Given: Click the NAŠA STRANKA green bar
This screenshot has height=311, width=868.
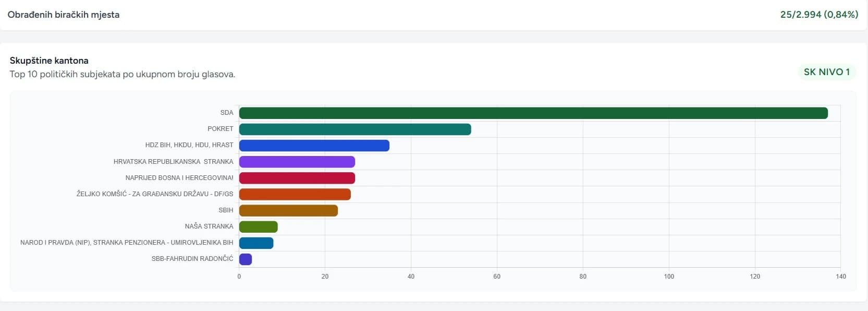Looking at the screenshot, I should [x=259, y=226].
